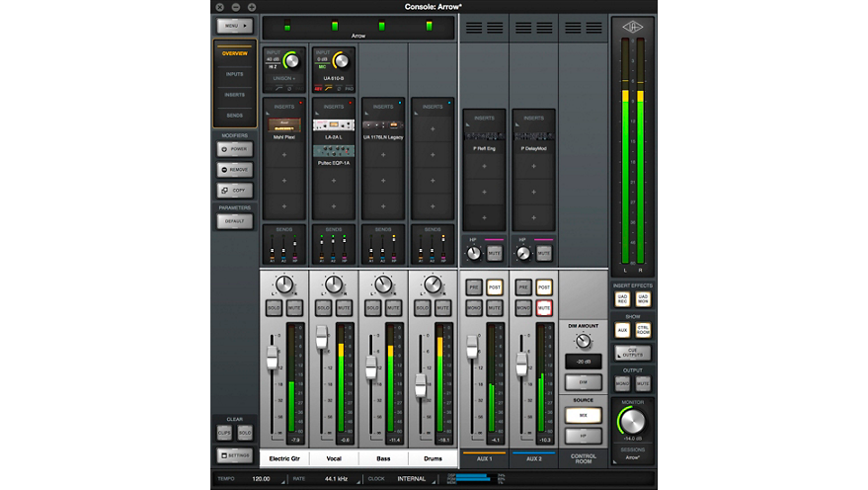Switch to the Inputs view tab
Image resolution: width=868 pixels, height=490 pixels.
click(235, 74)
